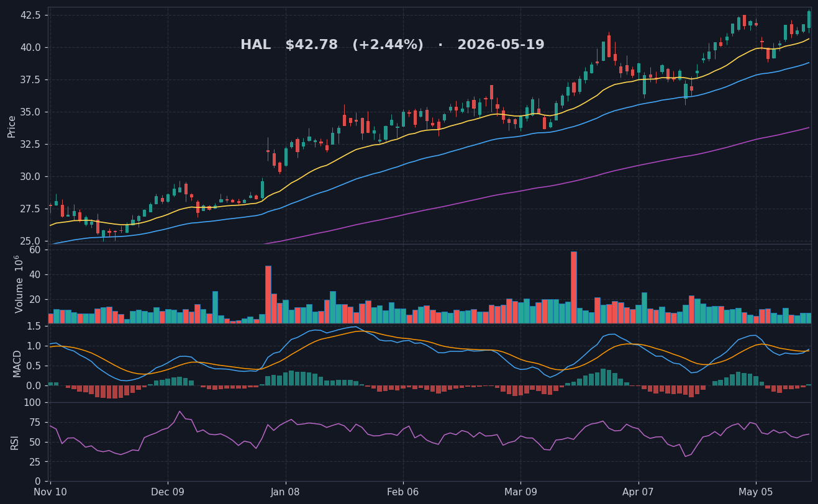The width and height of the screenshot is (818, 504).
Task: Click the 60 volume axis value
Action: pos(35,250)
